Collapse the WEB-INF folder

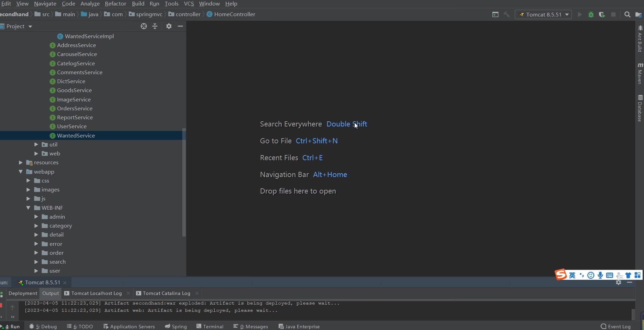click(28, 208)
